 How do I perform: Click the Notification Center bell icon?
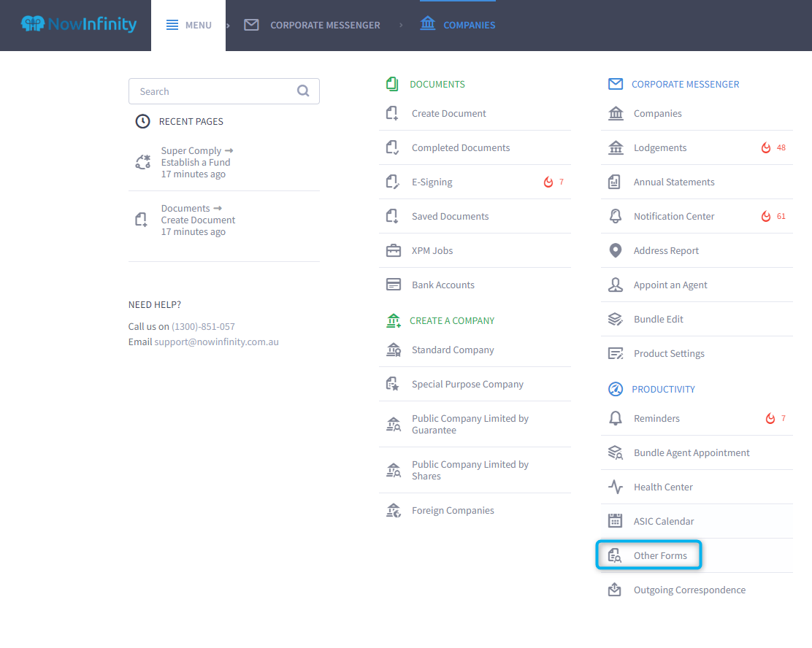616,216
